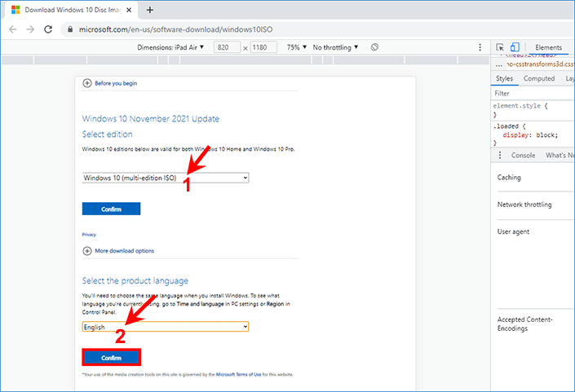
Task: Click the User agent label
Action: (513, 231)
